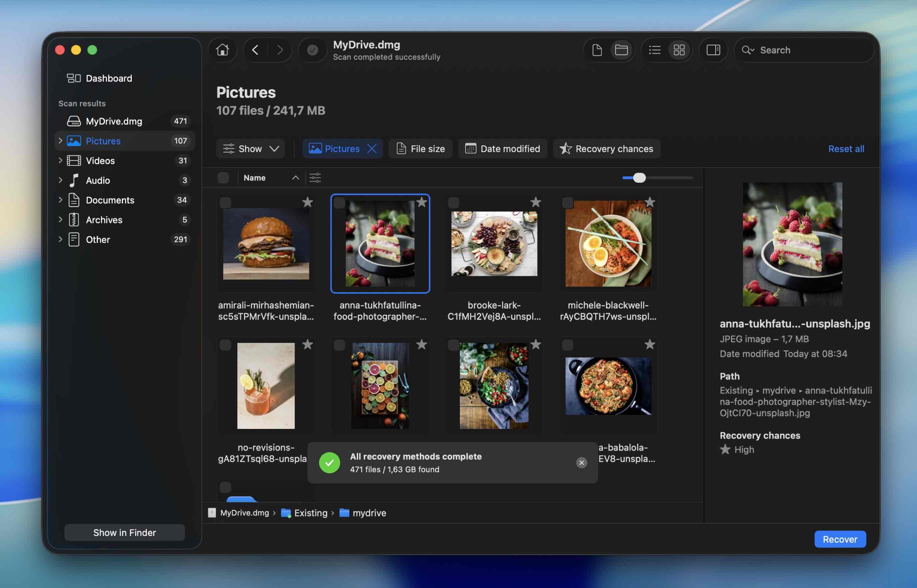Click the Home icon in toolbar
The image size is (917, 588).
pyautogui.click(x=222, y=50)
